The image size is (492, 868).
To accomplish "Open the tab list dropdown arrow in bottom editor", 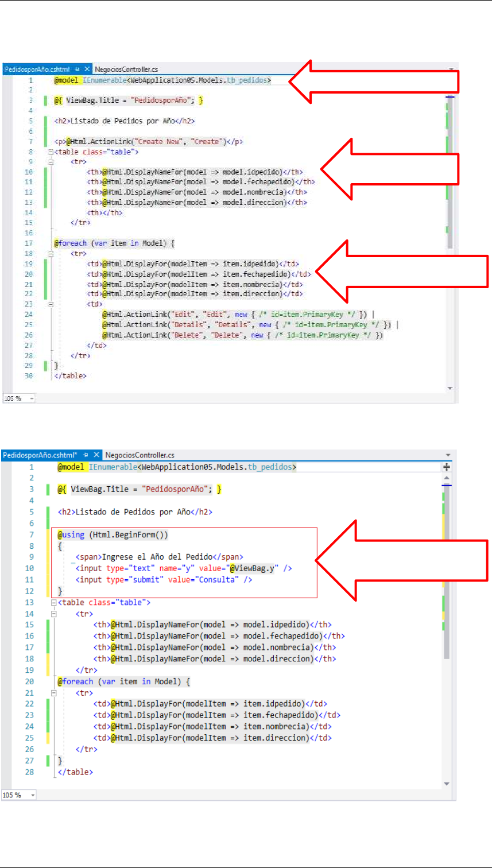I will [x=448, y=455].
